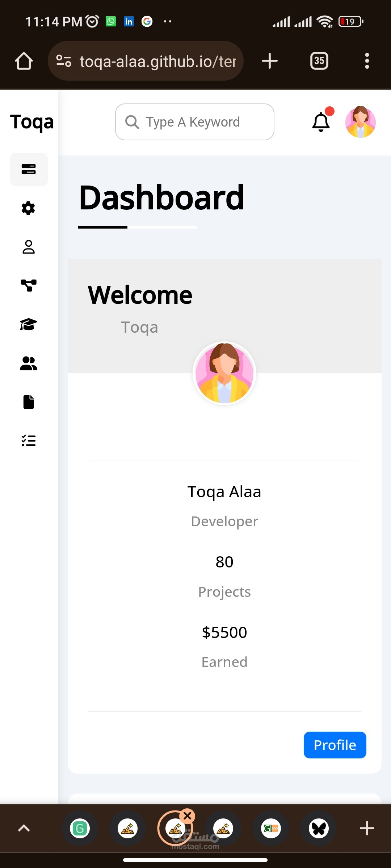Open the Plans checklist icon in sidebar

(x=29, y=441)
